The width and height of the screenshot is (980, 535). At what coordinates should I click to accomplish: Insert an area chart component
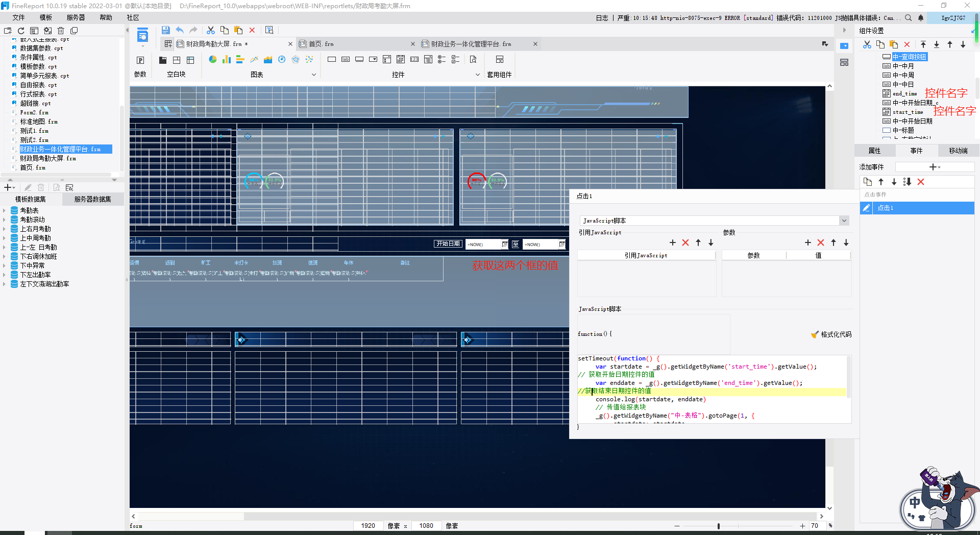pos(268,59)
